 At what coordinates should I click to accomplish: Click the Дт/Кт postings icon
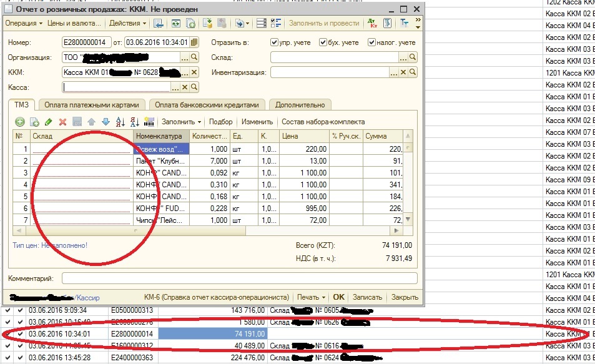click(372, 23)
